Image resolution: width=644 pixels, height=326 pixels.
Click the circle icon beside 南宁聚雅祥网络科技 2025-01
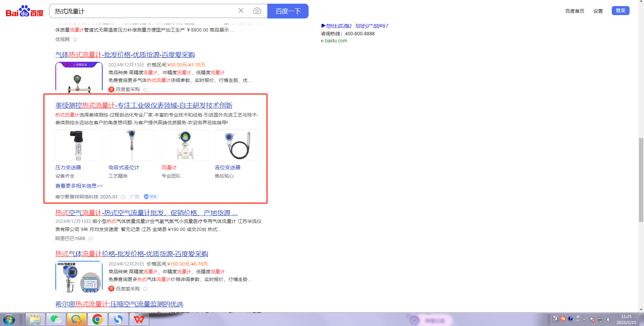coord(123,197)
